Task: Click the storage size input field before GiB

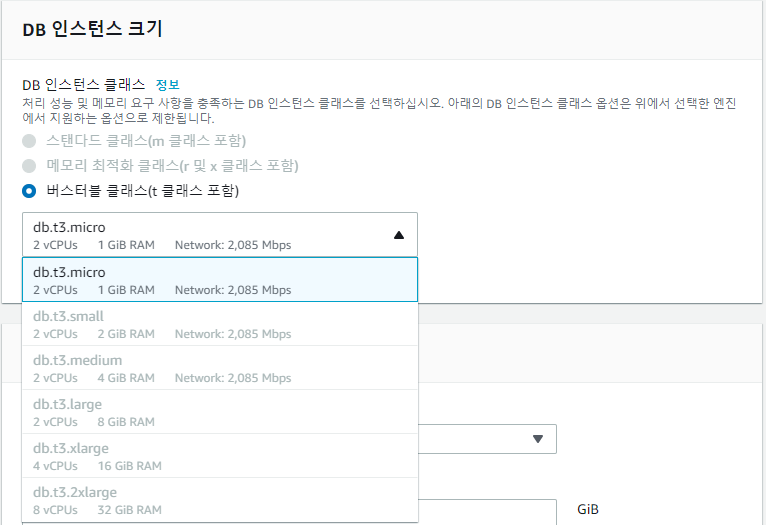Action: (x=487, y=511)
